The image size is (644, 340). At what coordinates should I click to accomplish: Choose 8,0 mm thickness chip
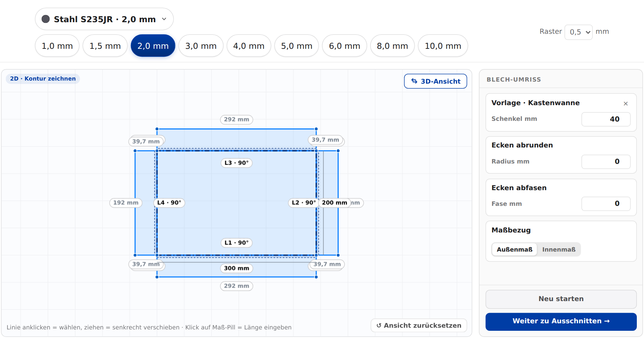(392, 46)
